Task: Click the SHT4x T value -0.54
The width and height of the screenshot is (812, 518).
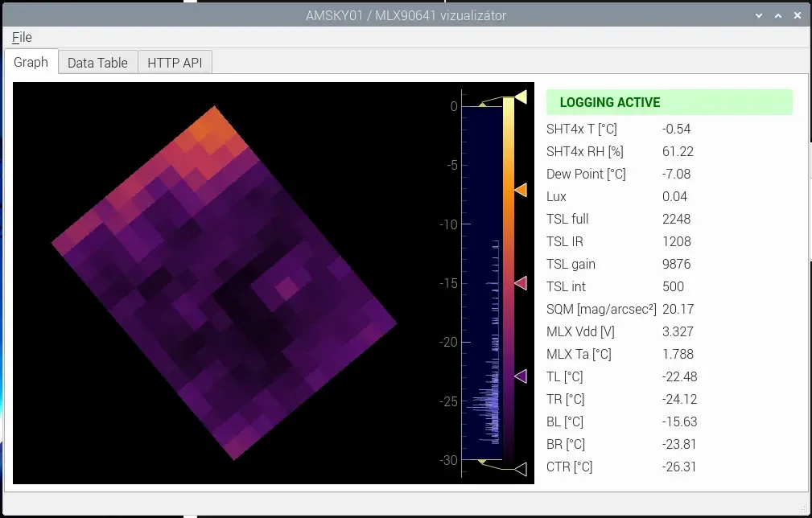Action: pyautogui.click(x=676, y=129)
